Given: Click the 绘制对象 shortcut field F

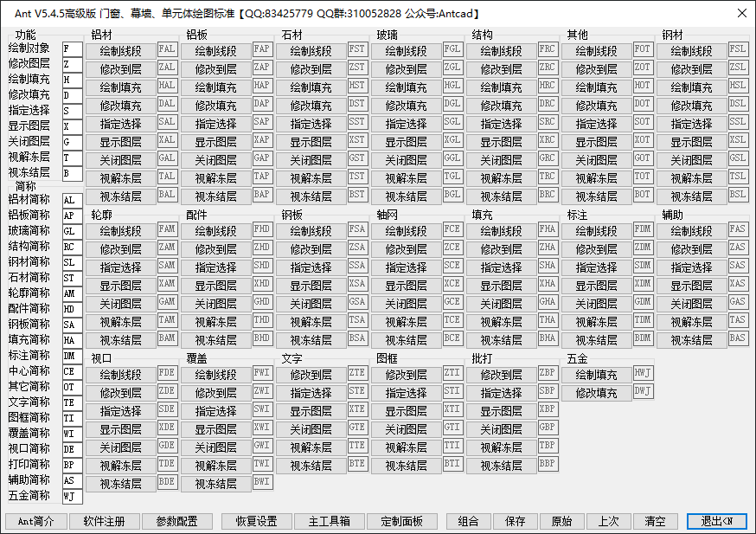Looking at the screenshot, I should (73, 48).
